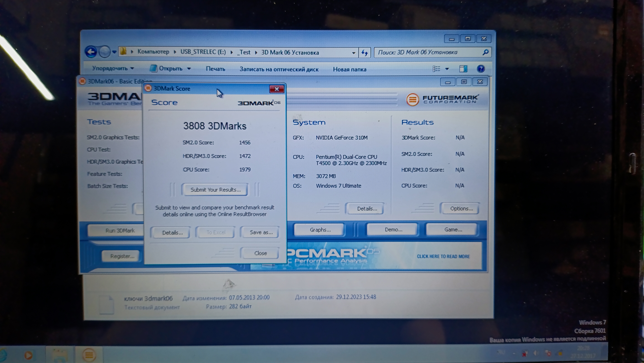
Task: Click the 3808 3DMarks score text
Action: pos(215,126)
